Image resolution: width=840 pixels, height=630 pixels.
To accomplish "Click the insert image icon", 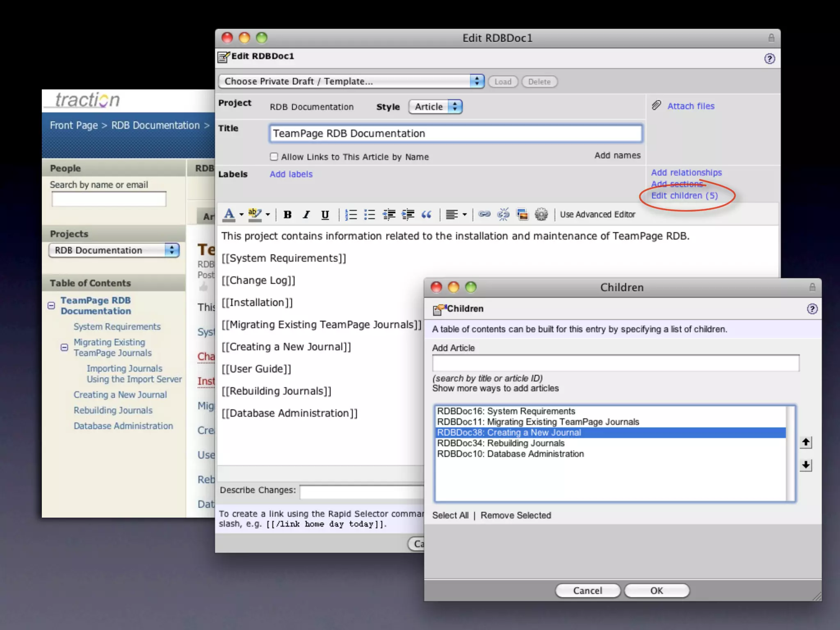I will [x=522, y=215].
